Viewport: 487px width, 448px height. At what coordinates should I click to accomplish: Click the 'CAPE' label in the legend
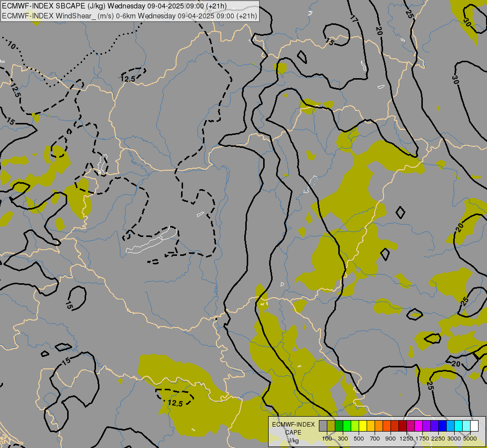293,433
